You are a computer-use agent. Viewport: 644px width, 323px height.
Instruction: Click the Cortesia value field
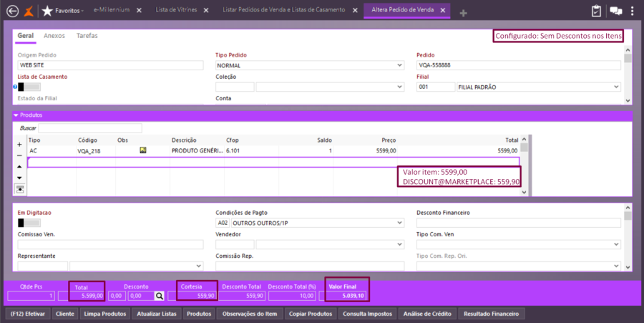192,296
